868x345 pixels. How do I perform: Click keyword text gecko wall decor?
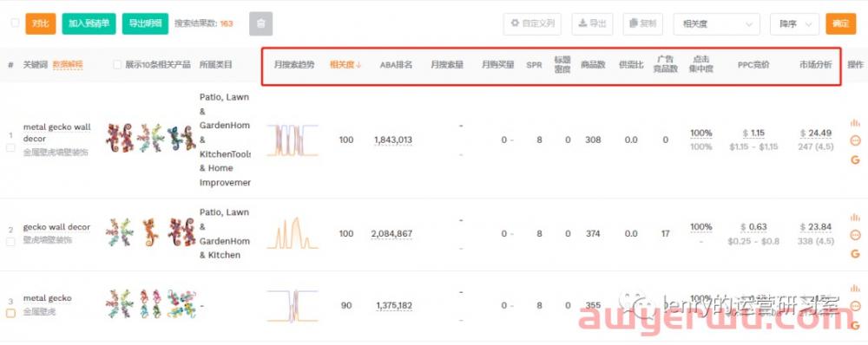coord(56,227)
